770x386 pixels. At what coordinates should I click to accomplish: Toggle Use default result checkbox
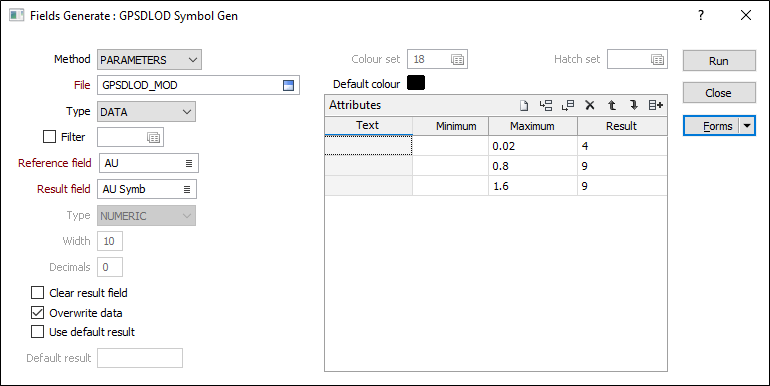click(x=37, y=332)
